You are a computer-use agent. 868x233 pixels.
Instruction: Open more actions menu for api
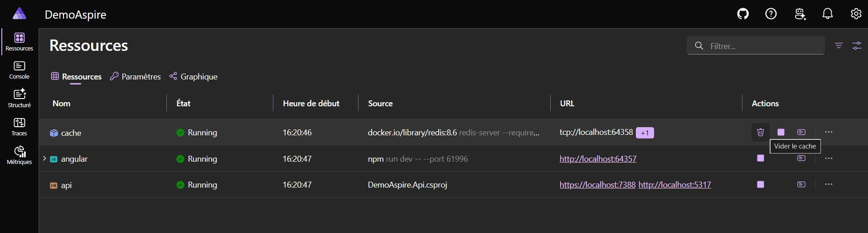pos(829,184)
